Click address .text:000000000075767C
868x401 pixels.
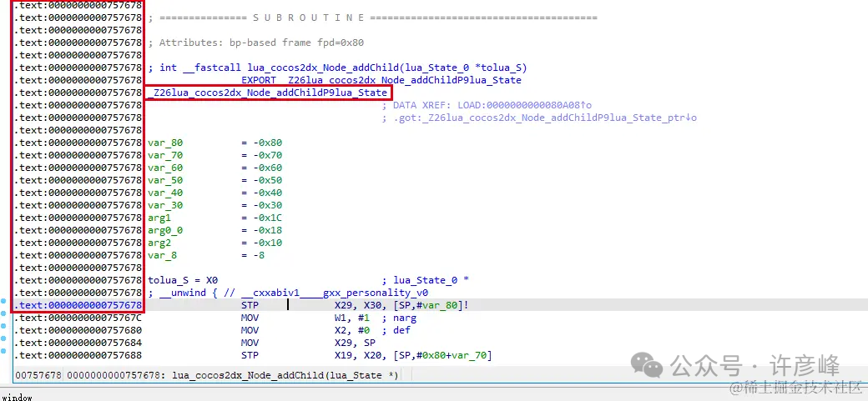(x=78, y=318)
